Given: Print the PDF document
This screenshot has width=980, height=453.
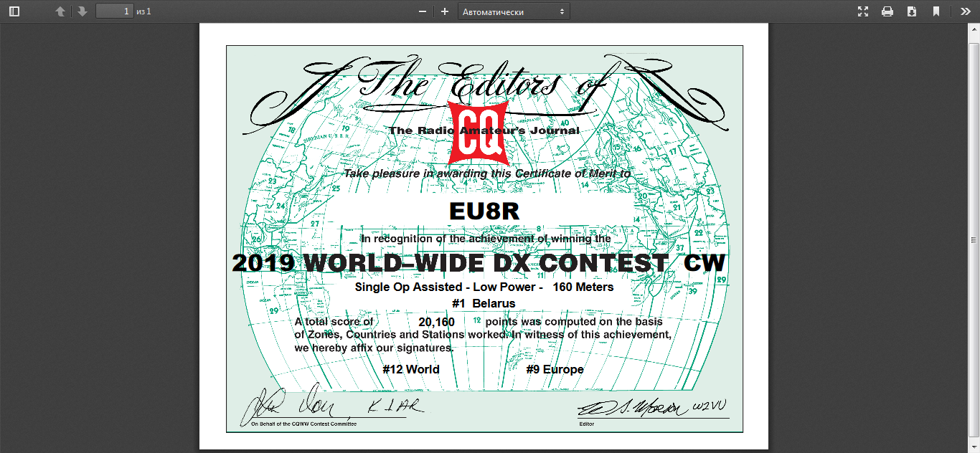Looking at the screenshot, I should [x=887, y=11].
